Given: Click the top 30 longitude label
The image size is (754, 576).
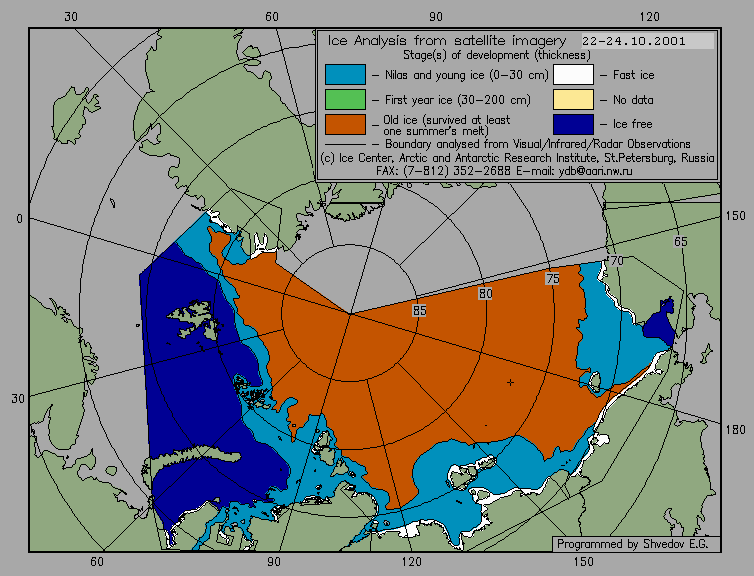Looking at the screenshot, I should [71, 17].
